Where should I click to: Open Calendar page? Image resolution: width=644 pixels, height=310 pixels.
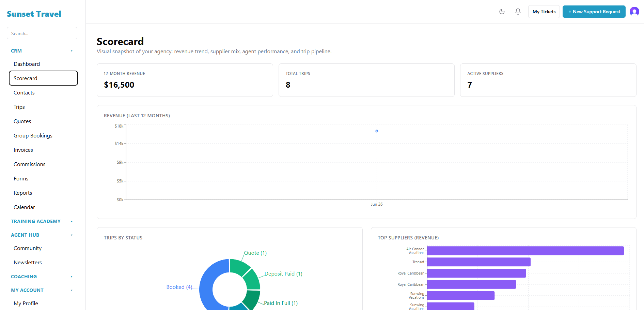pos(43,207)
